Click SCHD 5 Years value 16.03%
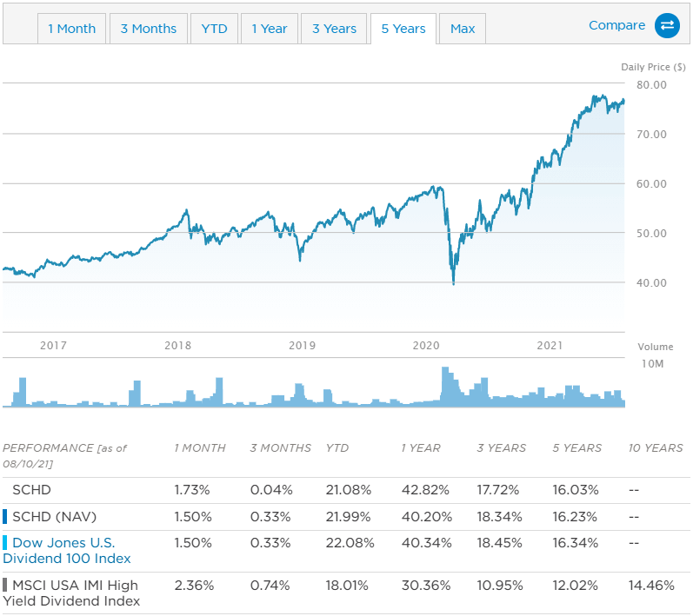This screenshot has height=616, width=693. pyautogui.click(x=576, y=490)
